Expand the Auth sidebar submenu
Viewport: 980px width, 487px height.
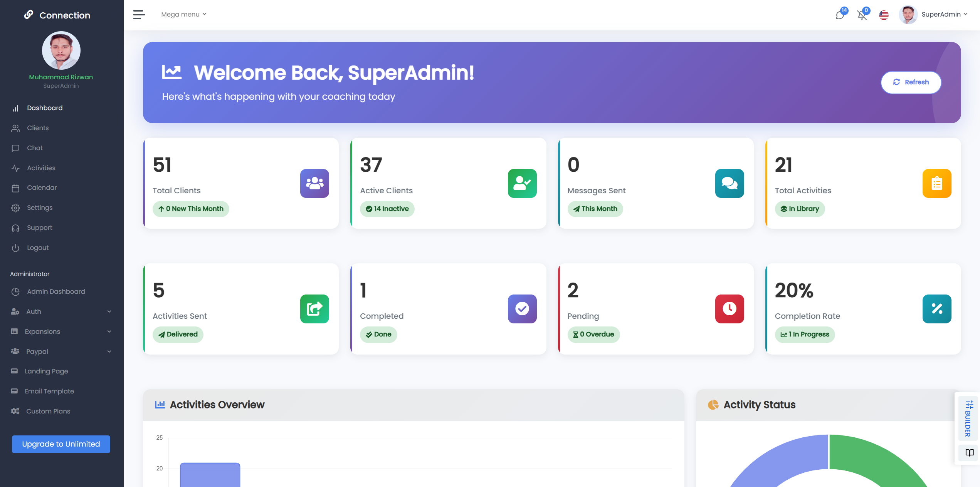pos(62,311)
